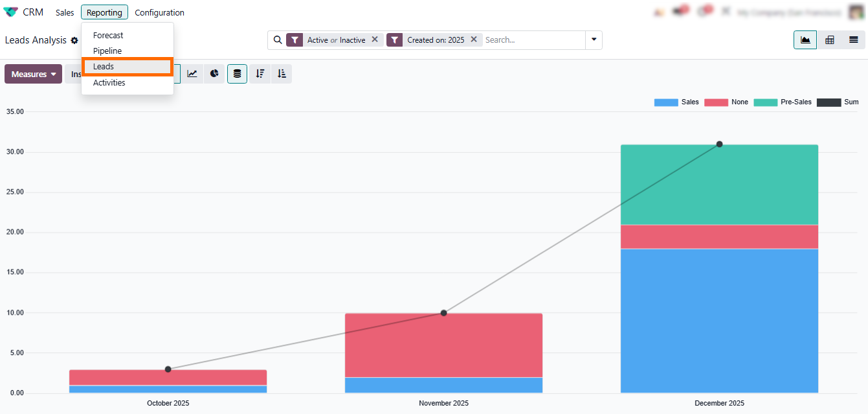Click the CRM app logo
The height and width of the screenshot is (414, 868).
click(11, 12)
